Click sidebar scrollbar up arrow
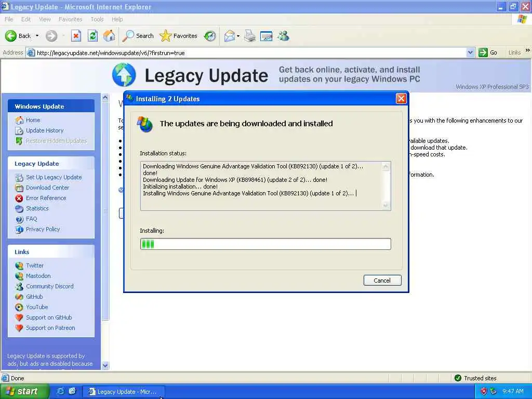 [x=105, y=97]
